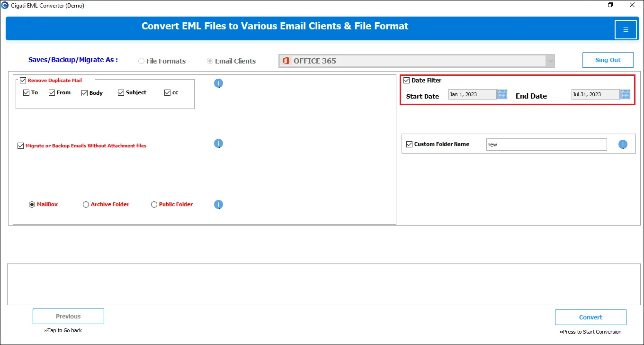Click the Office 365 logo in dropdown
This screenshot has height=345, width=644.
click(x=286, y=61)
